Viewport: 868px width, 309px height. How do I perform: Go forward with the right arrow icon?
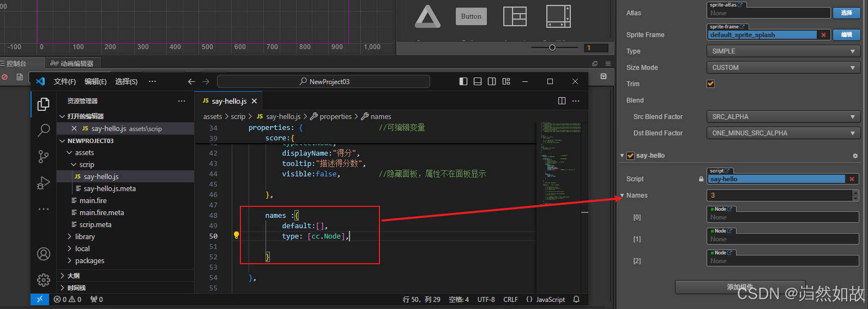pos(206,81)
